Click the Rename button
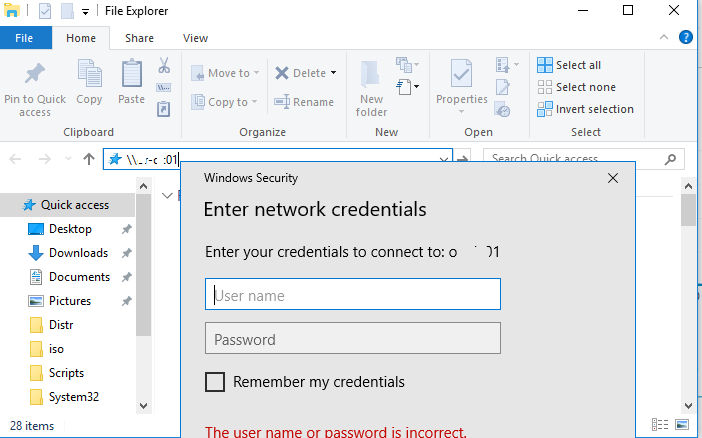The height and width of the screenshot is (438, 702). [x=304, y=102]
